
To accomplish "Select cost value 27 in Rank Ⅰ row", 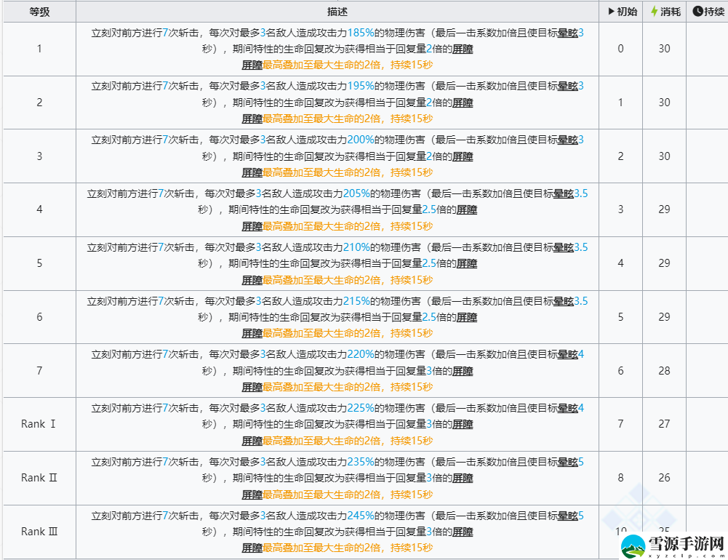I will [x=665, y=424].
